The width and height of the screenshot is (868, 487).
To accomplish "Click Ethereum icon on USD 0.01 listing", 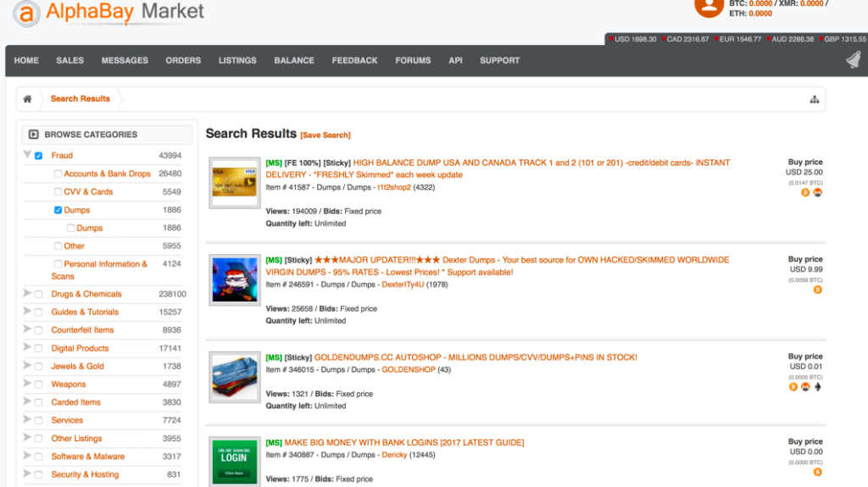I will click(x=818, y=387).
